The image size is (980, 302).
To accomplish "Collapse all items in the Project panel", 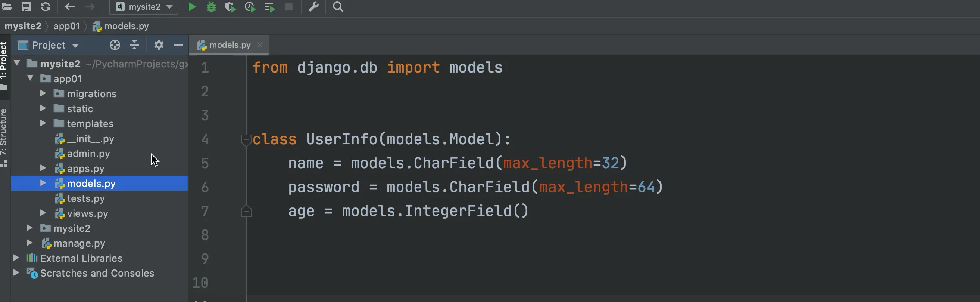I will (x=134, y=45).
